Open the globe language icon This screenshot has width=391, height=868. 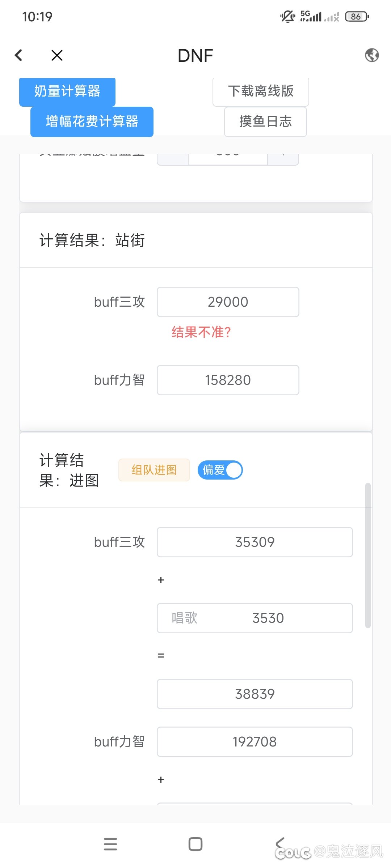(x=371, y=55)
